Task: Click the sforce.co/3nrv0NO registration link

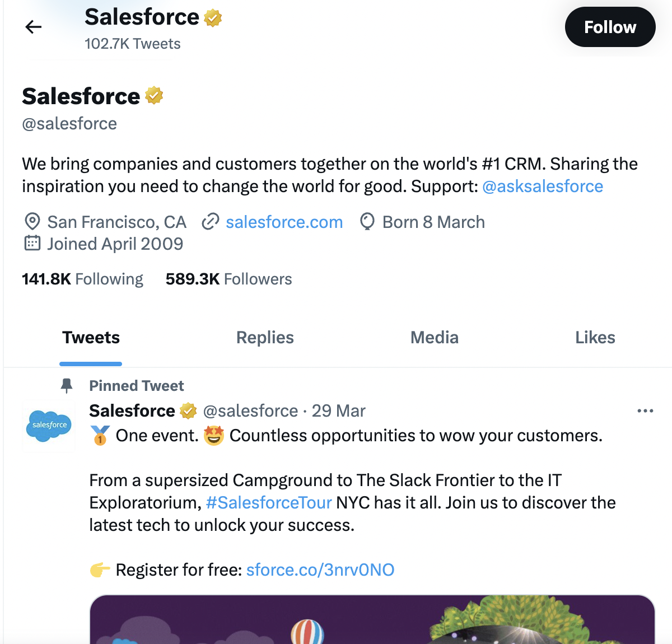Action: (320, 570)
